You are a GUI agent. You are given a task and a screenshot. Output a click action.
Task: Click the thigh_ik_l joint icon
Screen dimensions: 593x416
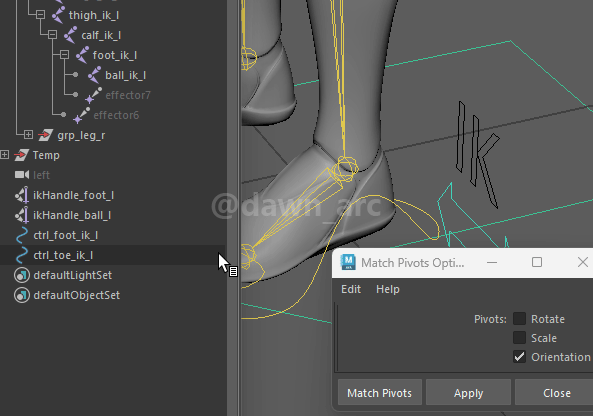click(58, 15)
